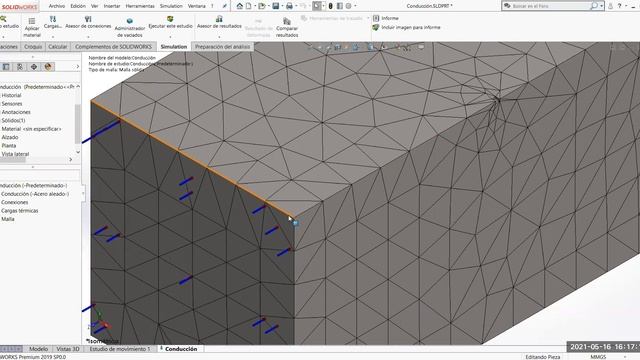Click the Open file folder icon
Viewport: 640px width, 360px height.
pyautogui.click(x=261, y=6)
